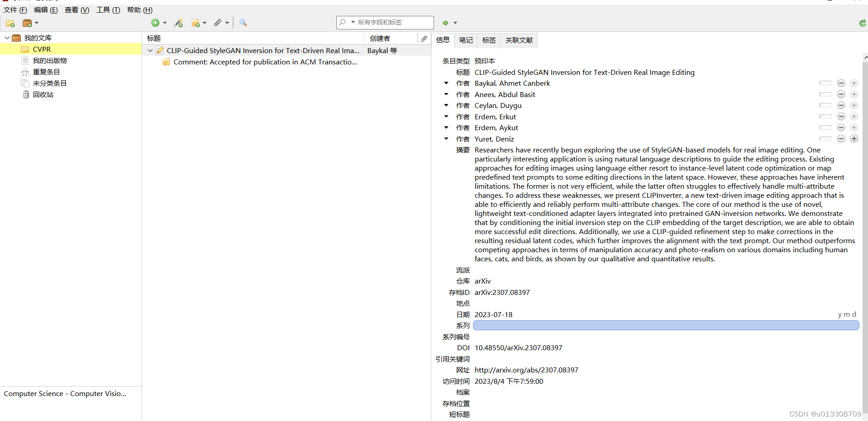Remove author Yuret with minus icon
868x421 pixels.
[x=841, y=139]
